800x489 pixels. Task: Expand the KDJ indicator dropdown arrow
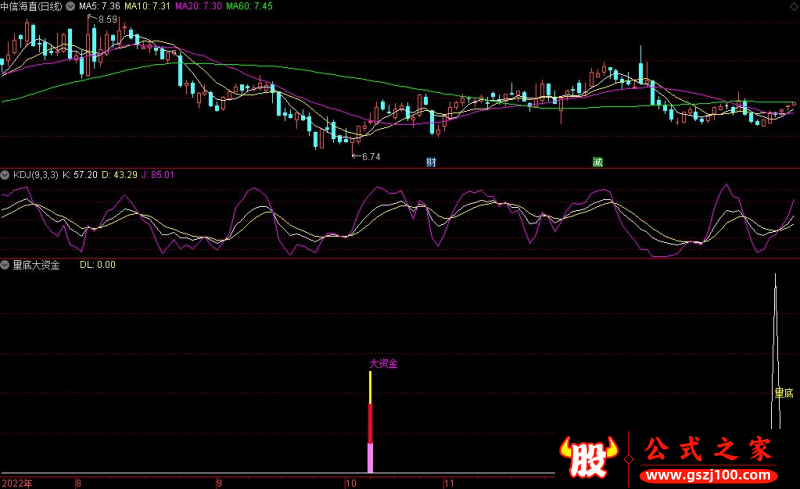[x=5, y=175]
